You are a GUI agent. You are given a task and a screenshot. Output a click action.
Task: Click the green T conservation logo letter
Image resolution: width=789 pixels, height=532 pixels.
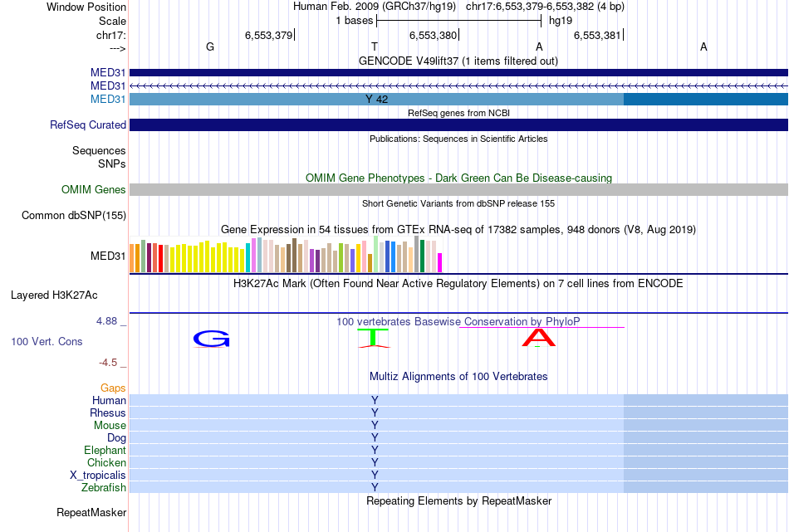coord(374,338)
